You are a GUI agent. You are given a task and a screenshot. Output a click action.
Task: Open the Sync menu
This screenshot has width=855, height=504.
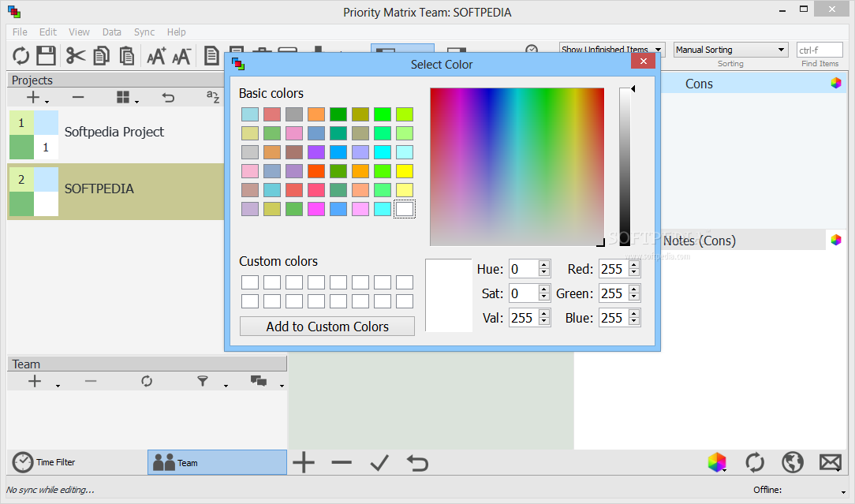[x=144, y=32]
